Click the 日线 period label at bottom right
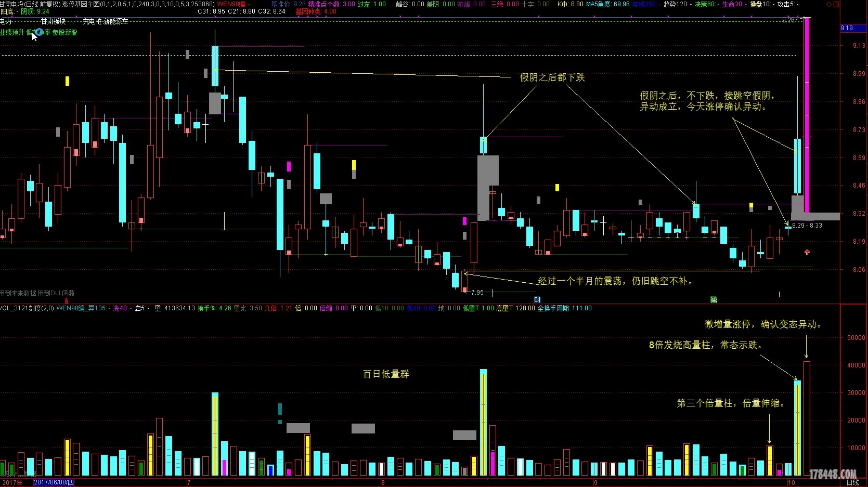Screen dimensions: 868x487 853,483
